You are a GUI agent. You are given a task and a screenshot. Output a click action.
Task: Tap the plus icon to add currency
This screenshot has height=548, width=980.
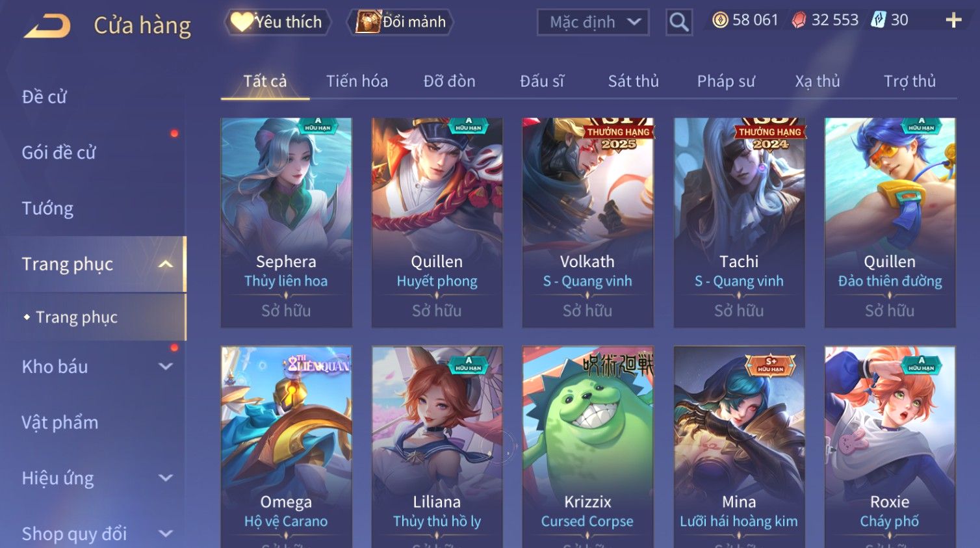[x=953, y=20]
